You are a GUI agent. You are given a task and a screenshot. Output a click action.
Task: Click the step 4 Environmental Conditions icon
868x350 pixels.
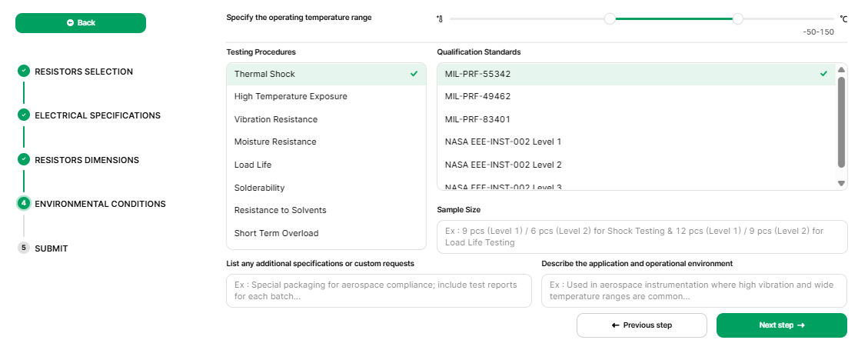click(24, 204)
